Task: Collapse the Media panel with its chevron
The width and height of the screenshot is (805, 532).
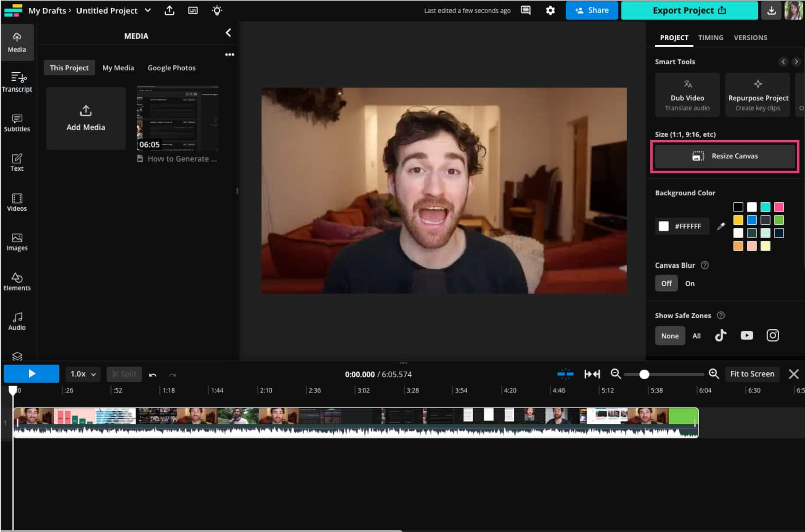Action: [229, 33]
